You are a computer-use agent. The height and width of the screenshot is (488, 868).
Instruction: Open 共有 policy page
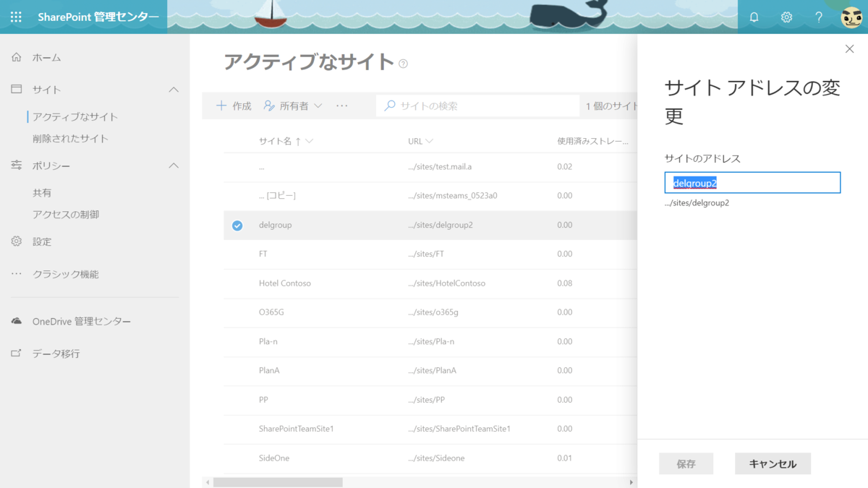tap(42, 193)
